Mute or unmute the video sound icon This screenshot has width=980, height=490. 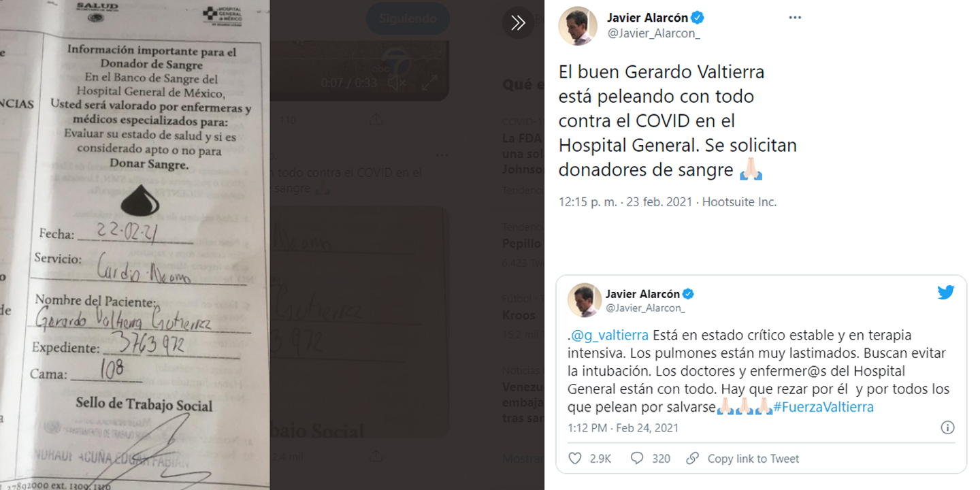click(395, 83)
